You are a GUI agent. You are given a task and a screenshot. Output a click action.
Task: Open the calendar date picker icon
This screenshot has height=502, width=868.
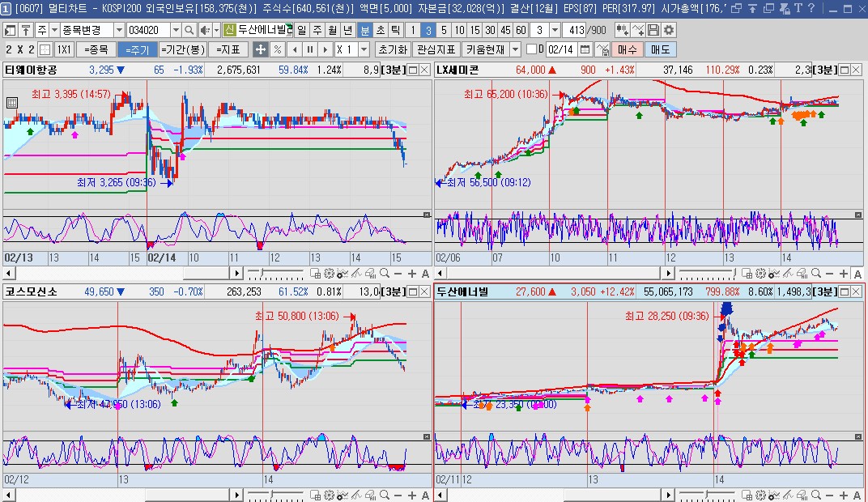pos(585,49)
